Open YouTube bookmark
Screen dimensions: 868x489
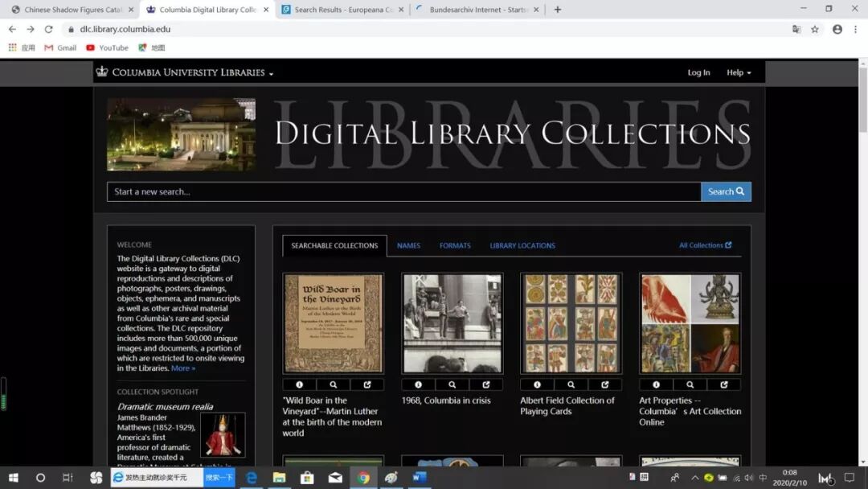108,47
